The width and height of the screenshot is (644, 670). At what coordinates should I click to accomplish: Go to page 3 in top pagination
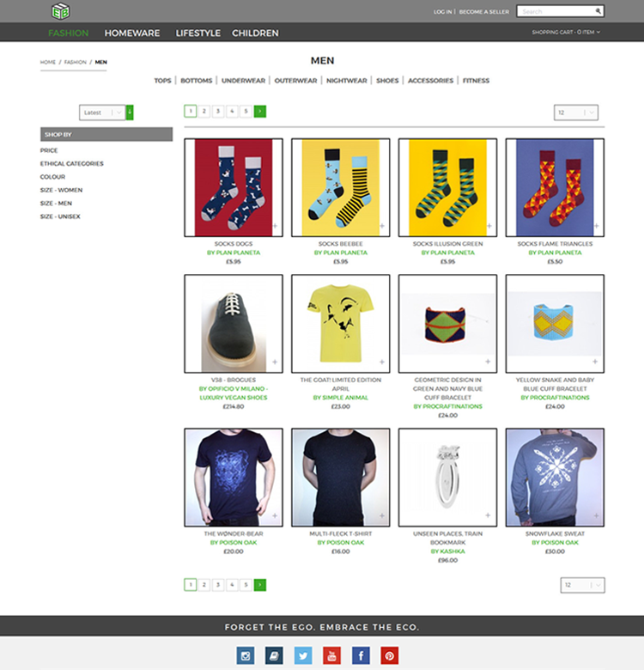tap(218, 111)
